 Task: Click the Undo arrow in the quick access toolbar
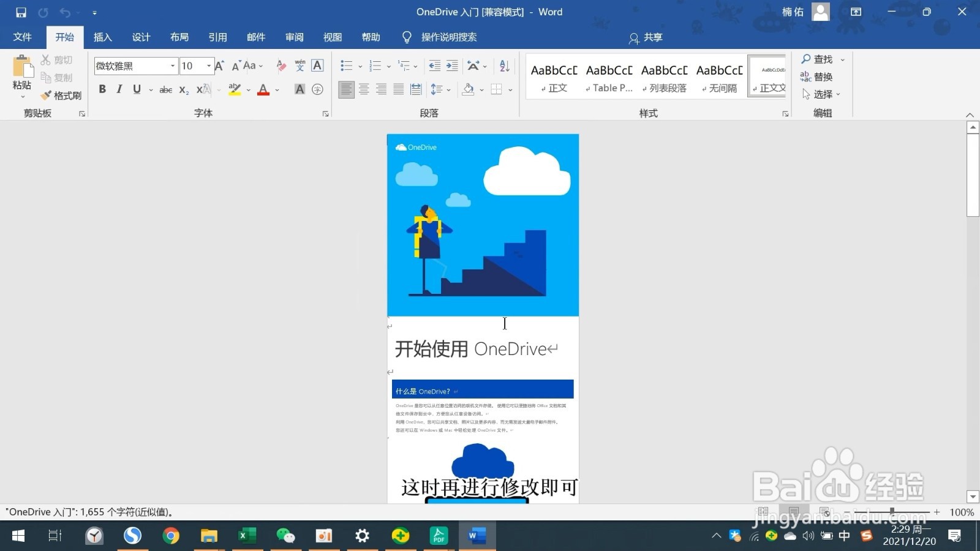(65, 12)
